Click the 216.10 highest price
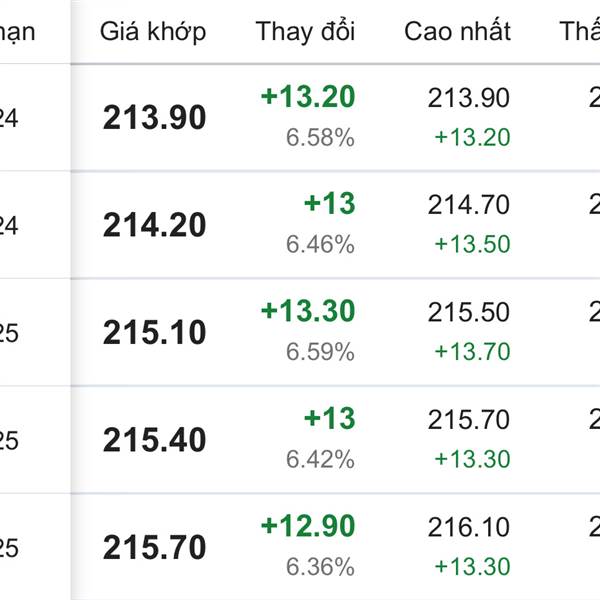This screenshot has height=600, width=600. tap(469, 527)
